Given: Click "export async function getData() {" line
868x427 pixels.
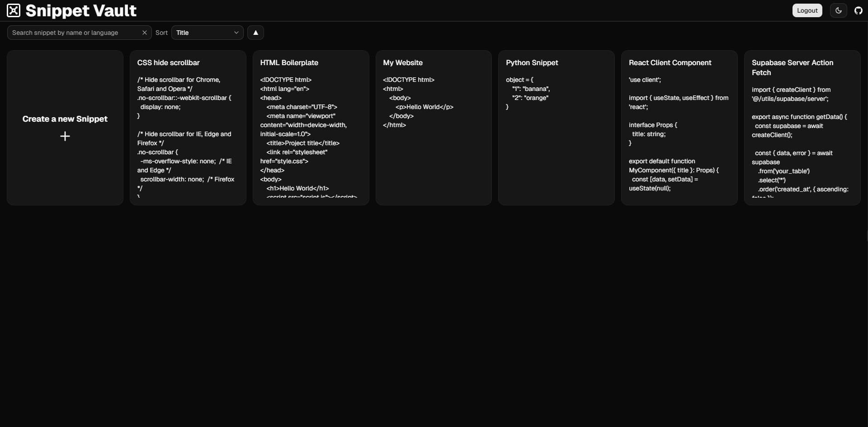Looking at the screenshot, I should click(x=800, y=117).
